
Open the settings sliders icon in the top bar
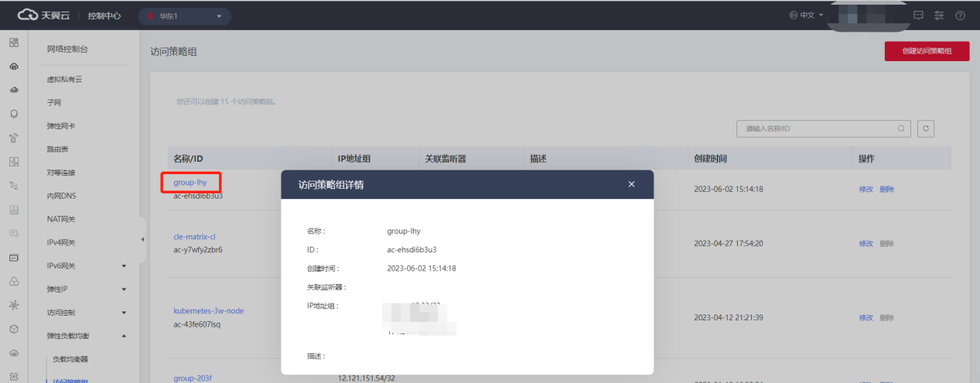tap(939, 15)
